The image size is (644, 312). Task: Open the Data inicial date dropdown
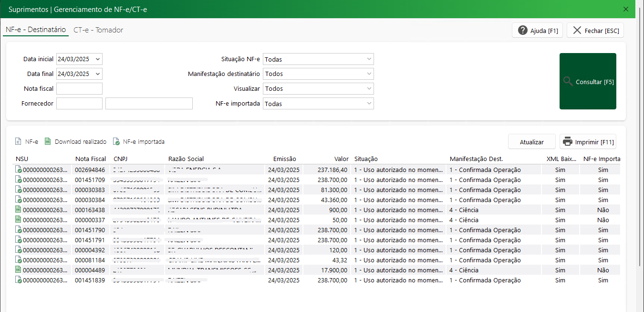click(98, 59)
